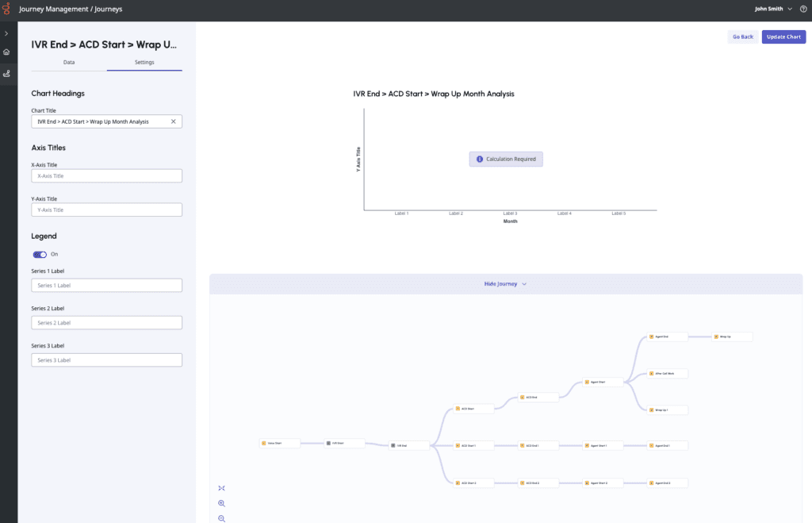Image resolution: width=812 pixels, height=523 pixels.
Task: Click the info icon on Calculation Required
Action: point(479,159)
